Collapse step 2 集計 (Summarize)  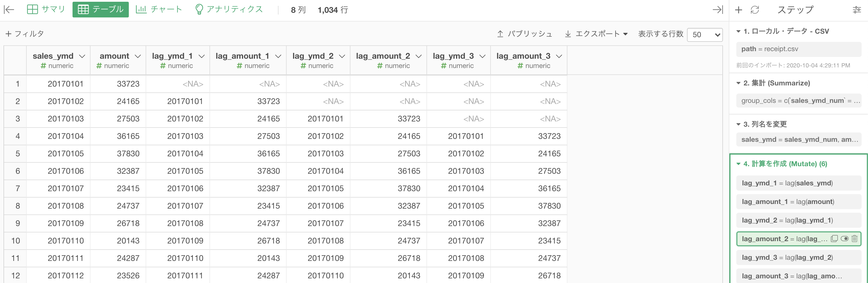[x=738, y=83]
